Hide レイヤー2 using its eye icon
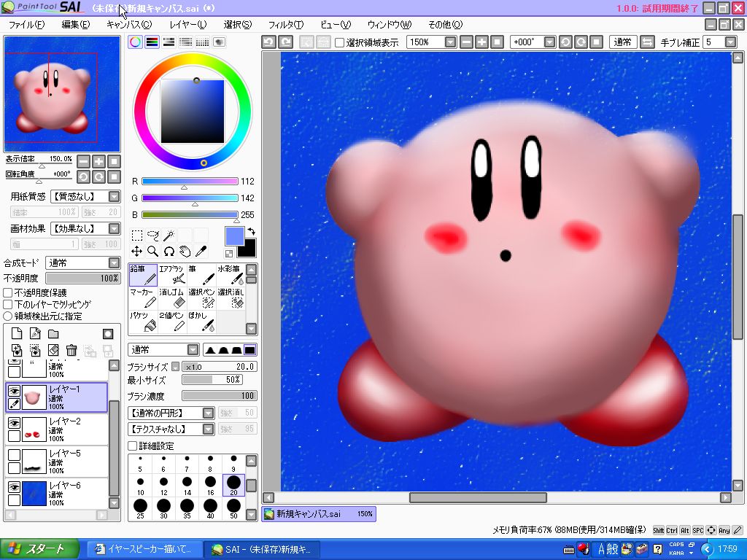The height and width of the screenshot is (560, 747). pyautogui.click(x=15, y=423)
